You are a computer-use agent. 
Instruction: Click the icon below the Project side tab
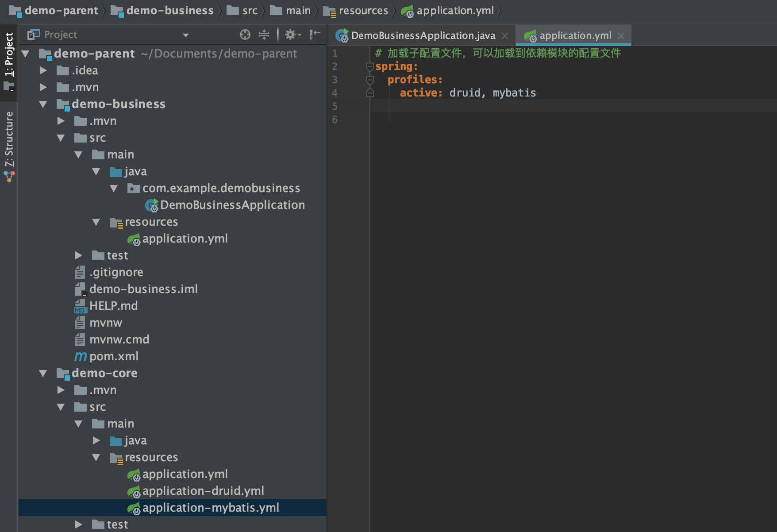pos(9,87)
